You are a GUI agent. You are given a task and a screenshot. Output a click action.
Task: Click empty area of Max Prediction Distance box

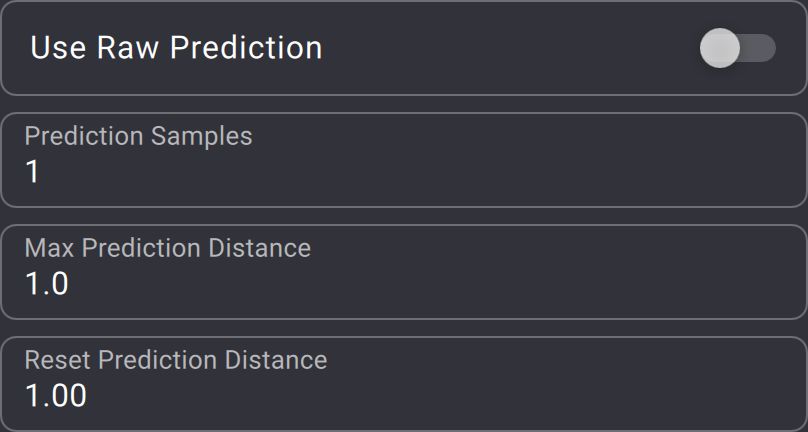pos(550,272)
